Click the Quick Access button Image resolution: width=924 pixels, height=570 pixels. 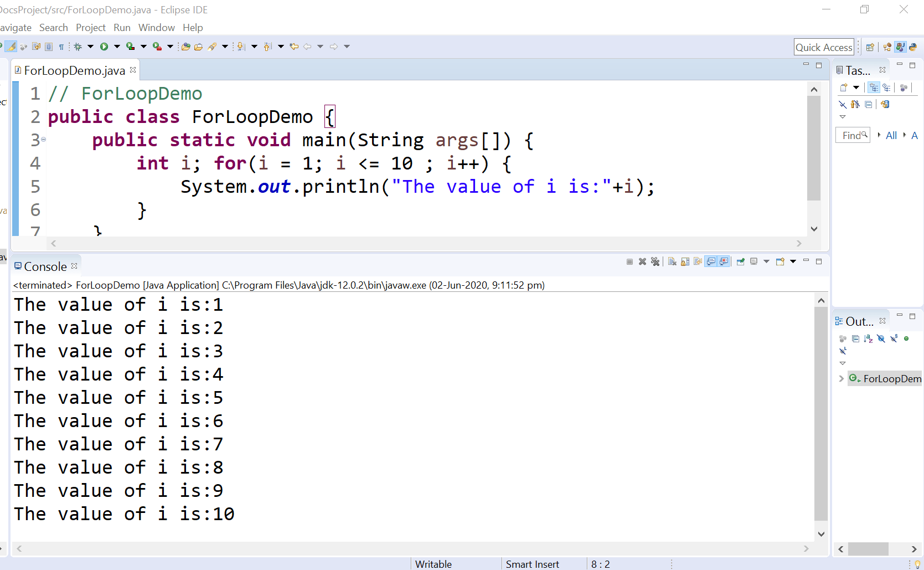(x=823, y=47)
